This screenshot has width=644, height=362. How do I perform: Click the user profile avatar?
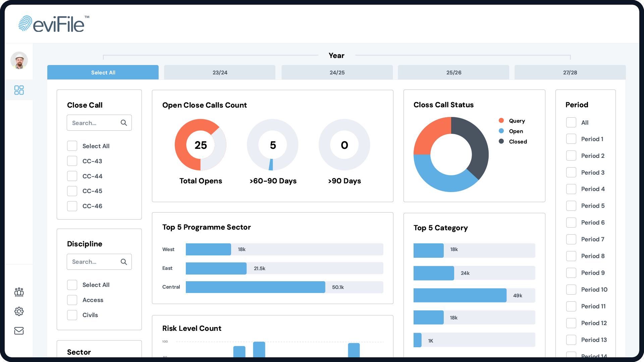(19, 61)
